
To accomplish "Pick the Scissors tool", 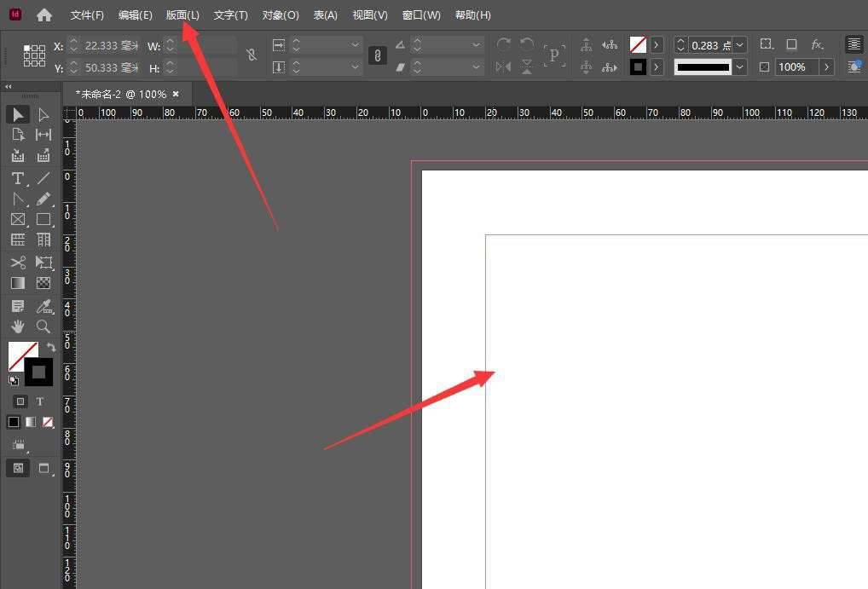I will tap(17, 263).
